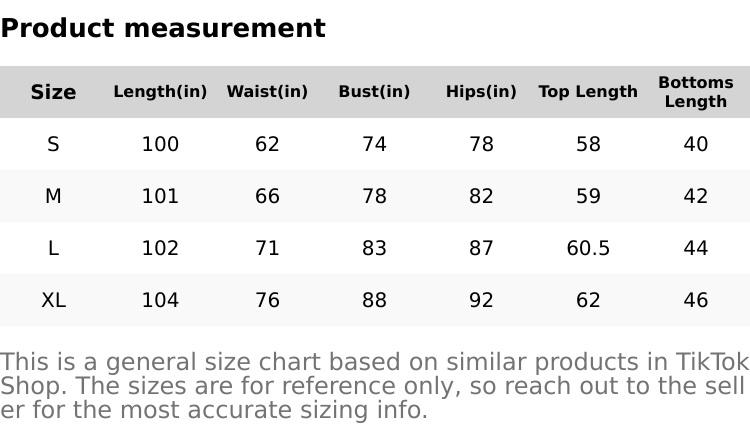Image resolution: width=750 pixels, height=446 pixels.
Task: Click the Length(in) column header
Action: click(160, 92)
